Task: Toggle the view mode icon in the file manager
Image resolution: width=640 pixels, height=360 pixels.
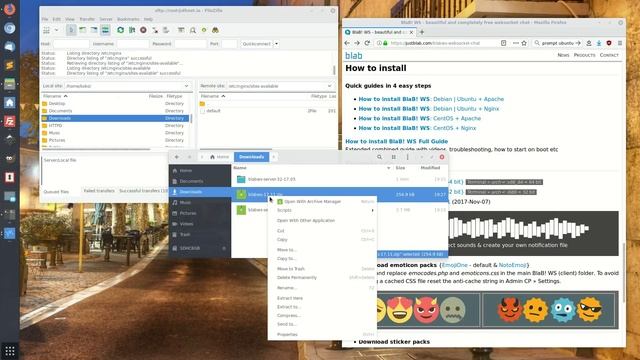Action: (393, 157)
